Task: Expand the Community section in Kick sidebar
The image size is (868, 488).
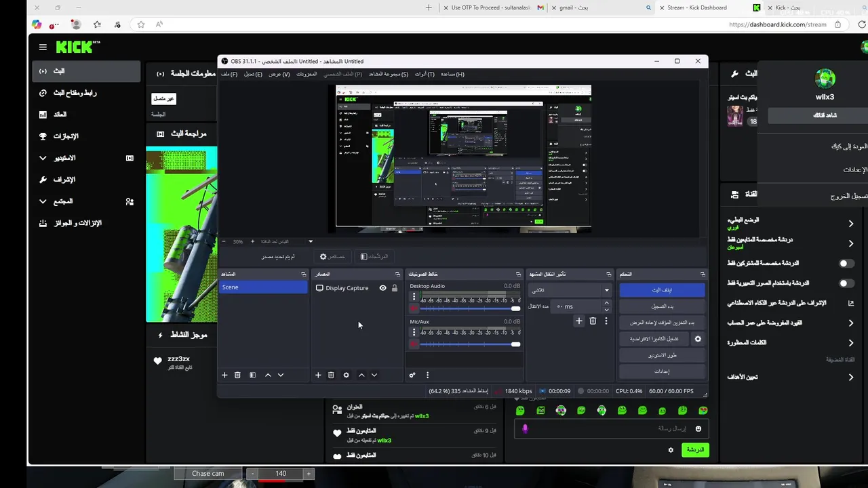Action: click(43, 201)
